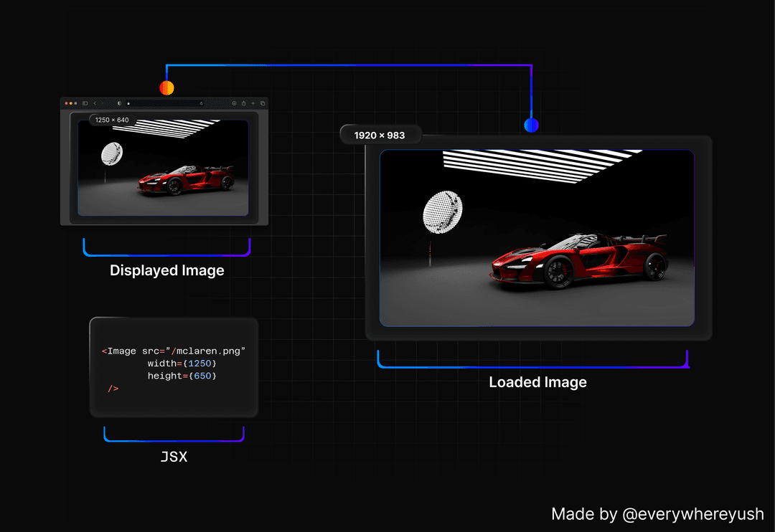Click the browser back arrow
The height and width of the screenshot is (532, 775).
coord(94,103)
